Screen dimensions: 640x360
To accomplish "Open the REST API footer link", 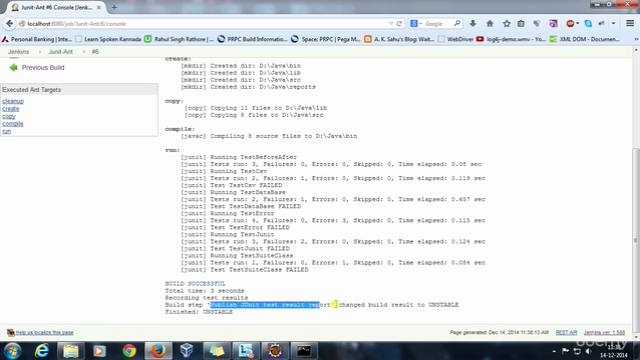I will [x=566, y=333].
